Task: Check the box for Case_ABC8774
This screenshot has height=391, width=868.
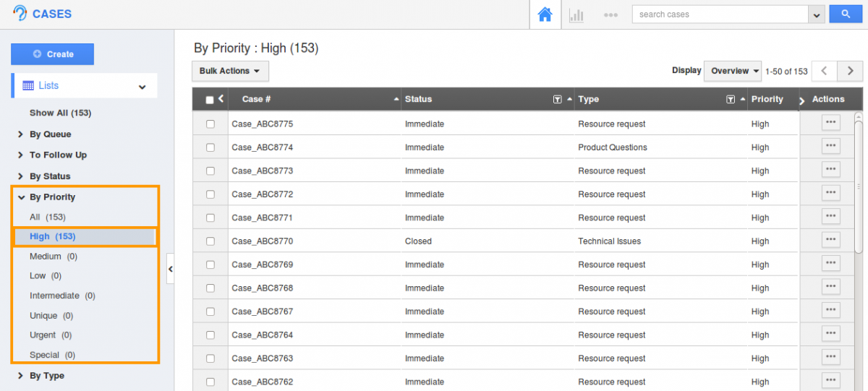Action: pos(210,147)
